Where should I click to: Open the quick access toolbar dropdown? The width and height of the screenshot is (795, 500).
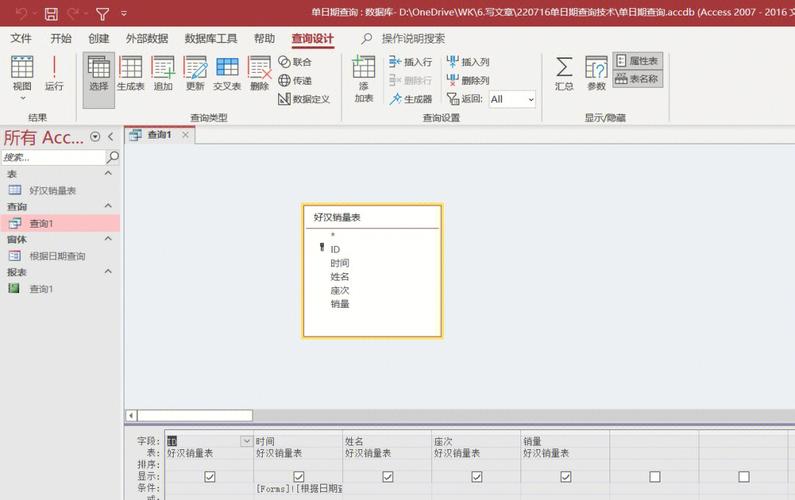point(124,14)
